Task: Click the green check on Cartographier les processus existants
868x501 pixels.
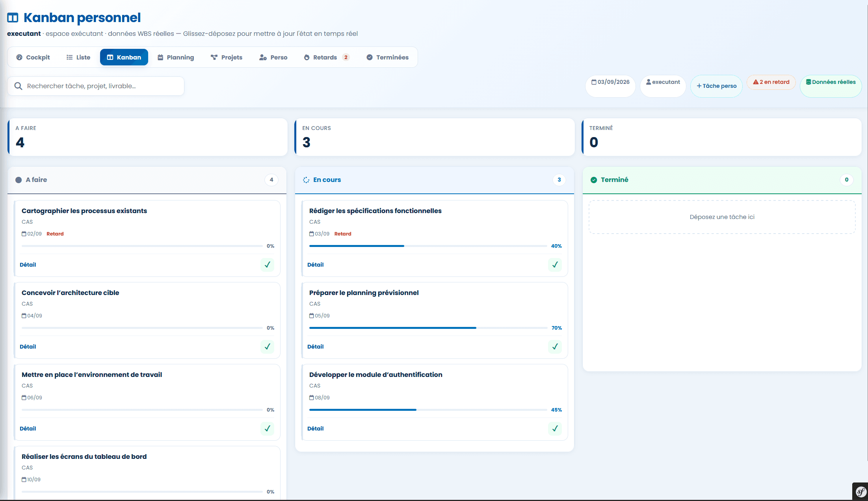Action: click(x=267, y=265)
